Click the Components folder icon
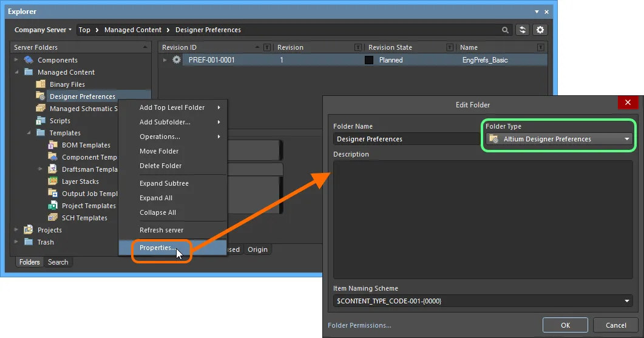The image size is (644, 338). point(29,60)
